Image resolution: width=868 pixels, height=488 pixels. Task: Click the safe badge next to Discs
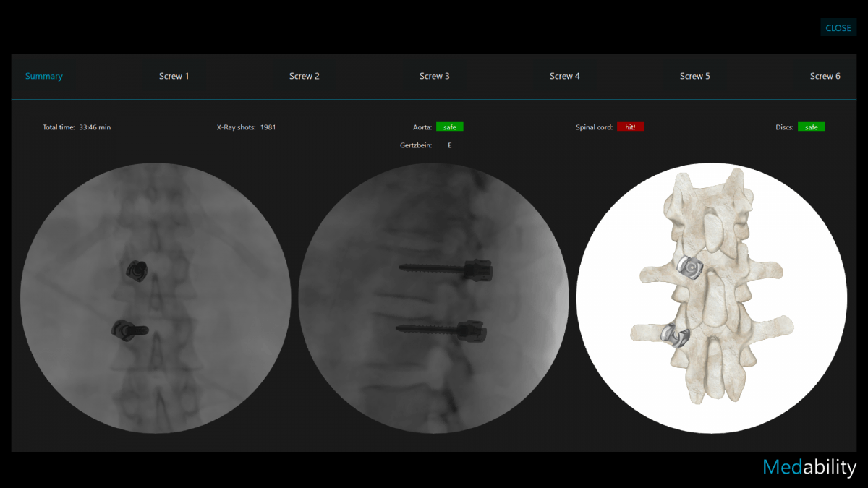[811, 127]
